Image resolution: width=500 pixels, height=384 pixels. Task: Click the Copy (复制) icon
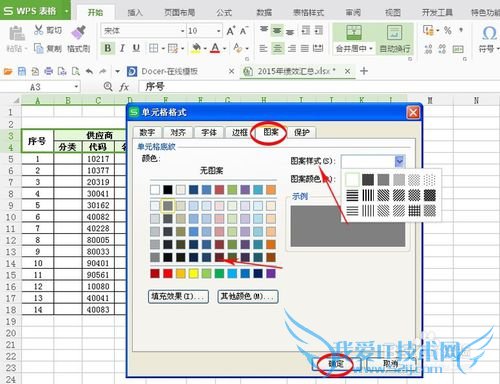tap(39, 49)
